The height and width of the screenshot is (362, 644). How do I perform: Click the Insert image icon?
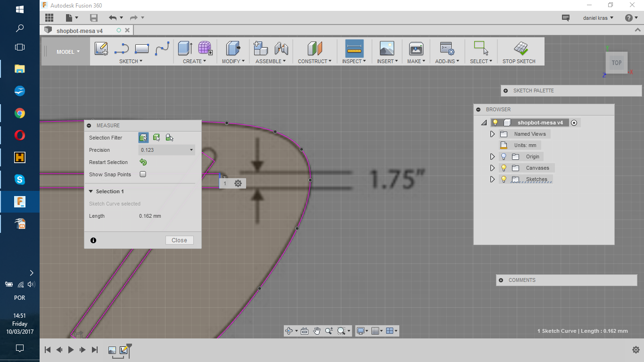387,49
